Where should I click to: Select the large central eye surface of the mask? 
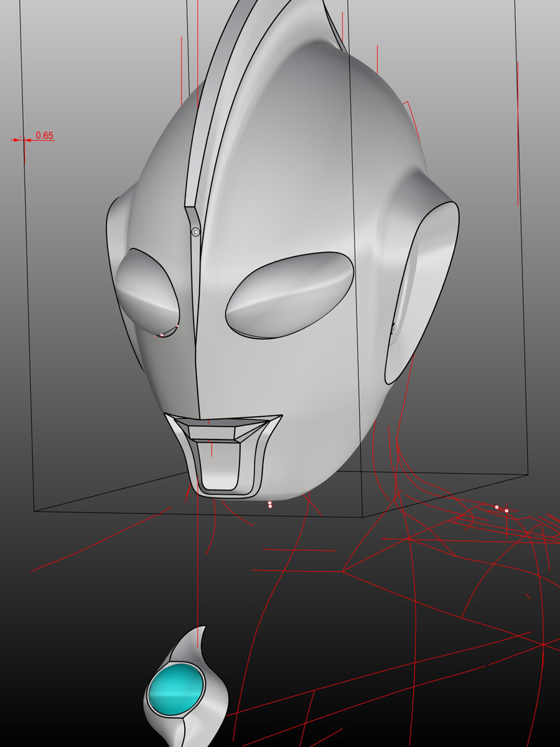pyautogui.click(x=290, y=294)
